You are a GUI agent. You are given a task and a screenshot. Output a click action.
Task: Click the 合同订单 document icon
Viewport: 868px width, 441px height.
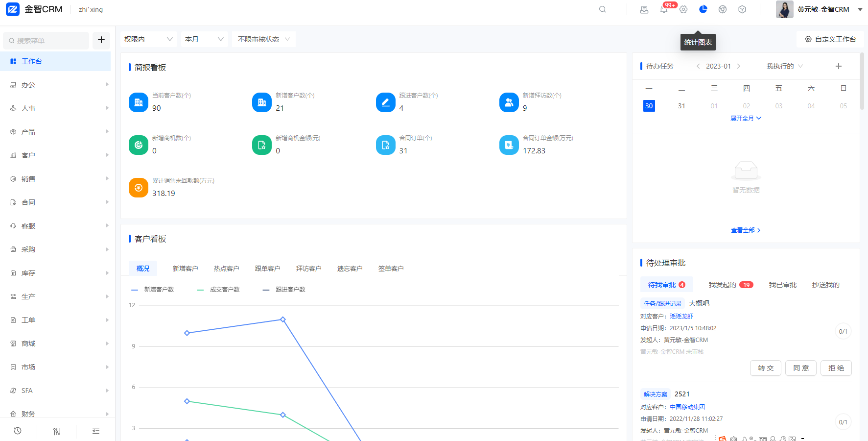pyautogui.click(x=386, y=145)
